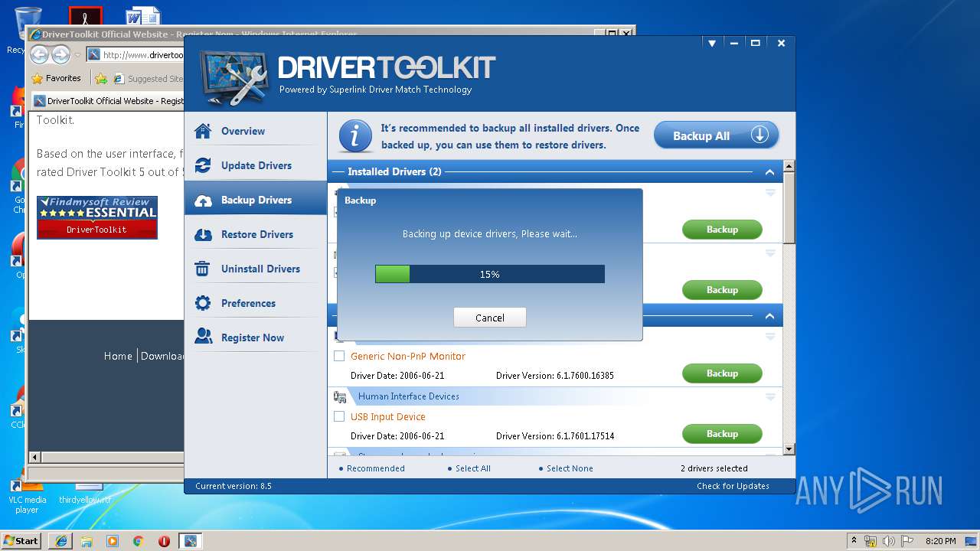Click the Overview home icon
Viewport: 980px width, 551px height.
point(203,131)
